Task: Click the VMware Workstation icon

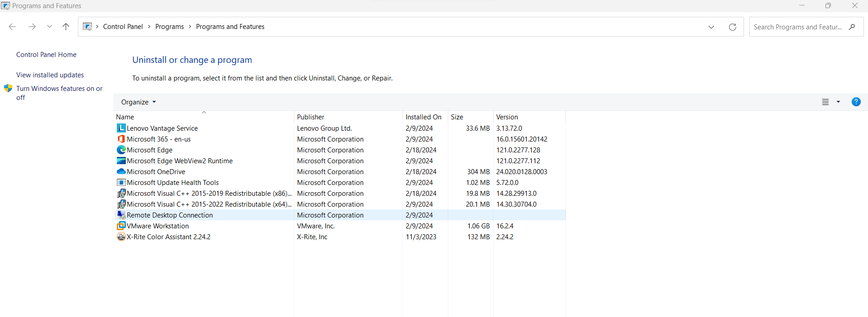Action: coord(121,226)
